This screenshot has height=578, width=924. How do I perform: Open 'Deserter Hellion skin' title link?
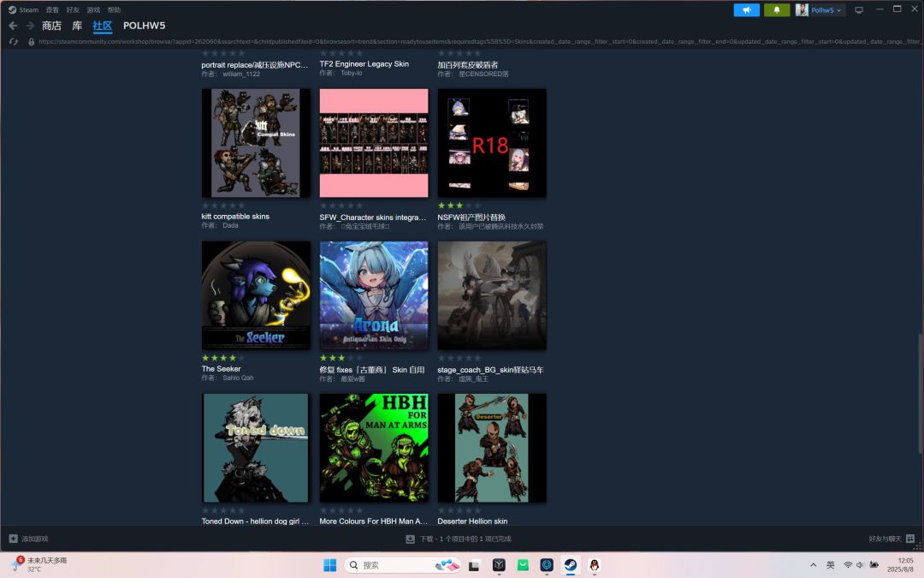pos(472,521)
